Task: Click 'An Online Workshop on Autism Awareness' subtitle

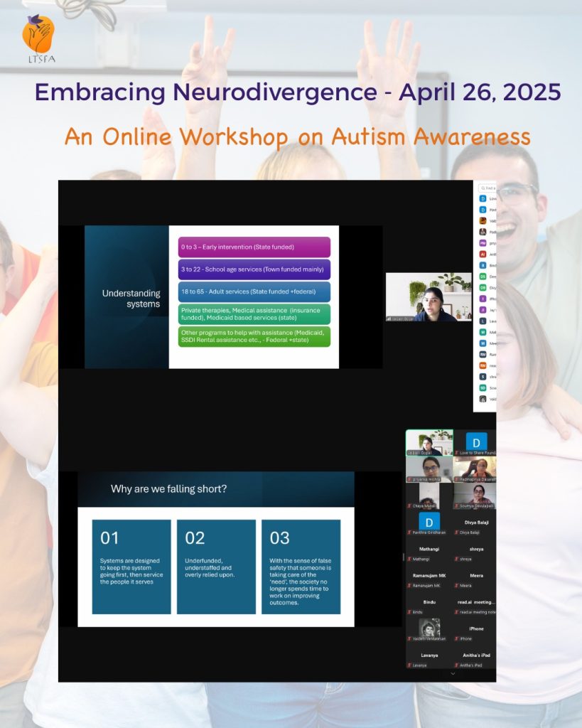Action: point(298,137)
